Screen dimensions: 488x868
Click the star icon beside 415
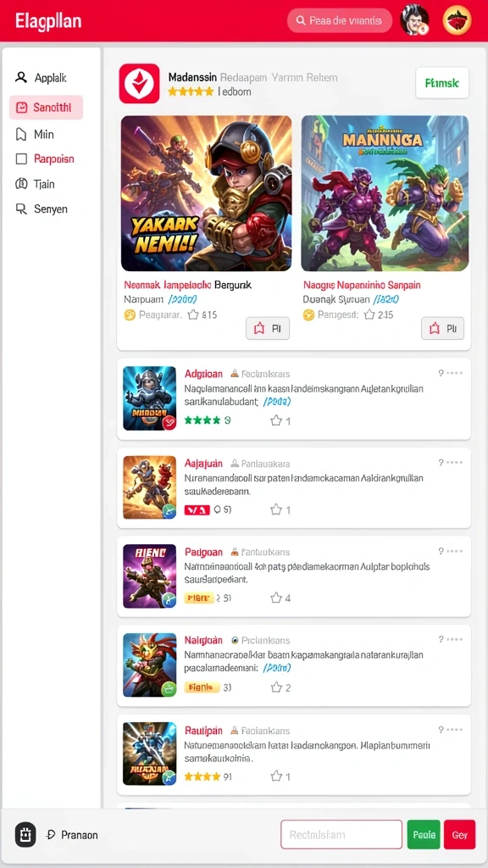point(193,315)
